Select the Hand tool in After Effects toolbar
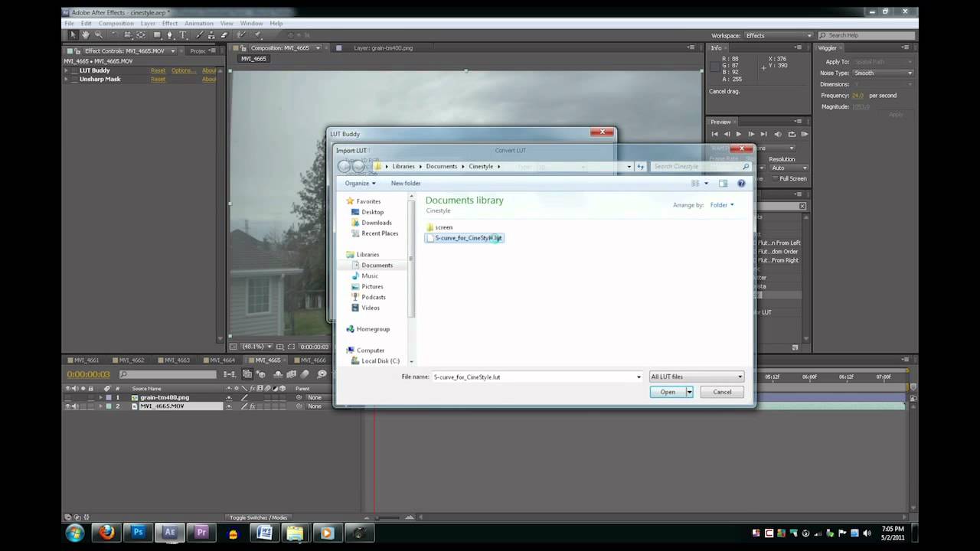The image size is (980, 551). pyautogui.click(x=85, y=35)
